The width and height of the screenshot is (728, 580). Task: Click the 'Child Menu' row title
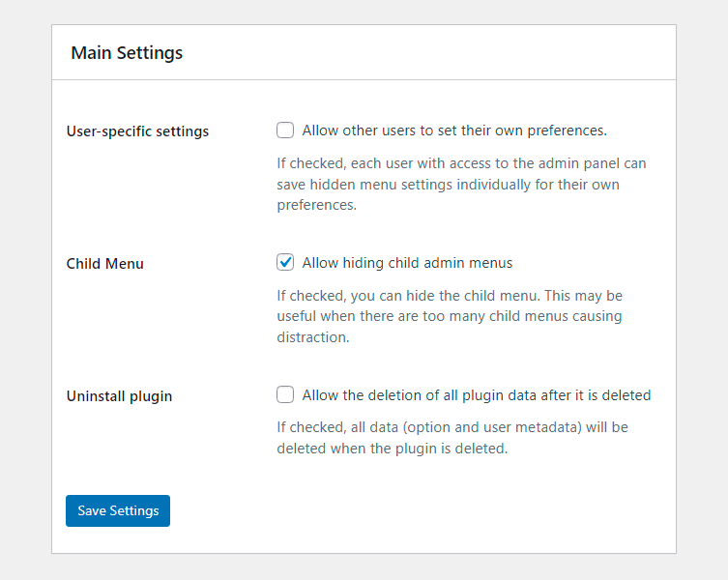pyautogui.click(x=105, y=264)
